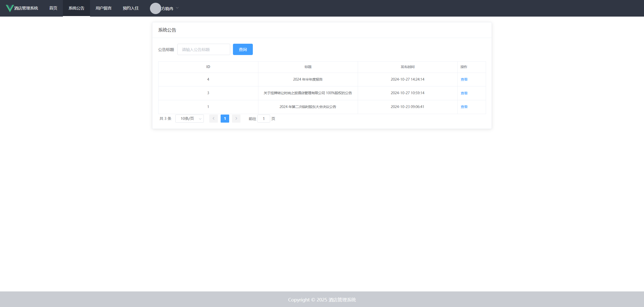Click the 查询 search button
Image resolution: width=644 pixels, height=307 pixels.
coord(243,49)
